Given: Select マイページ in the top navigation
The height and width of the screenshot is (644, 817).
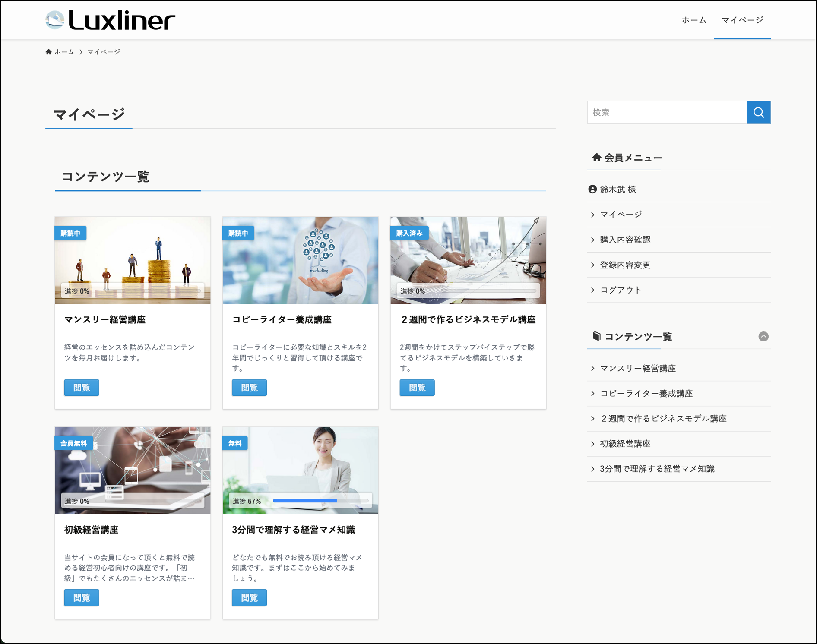Looking at the screenshot, I should coord(742,20).
